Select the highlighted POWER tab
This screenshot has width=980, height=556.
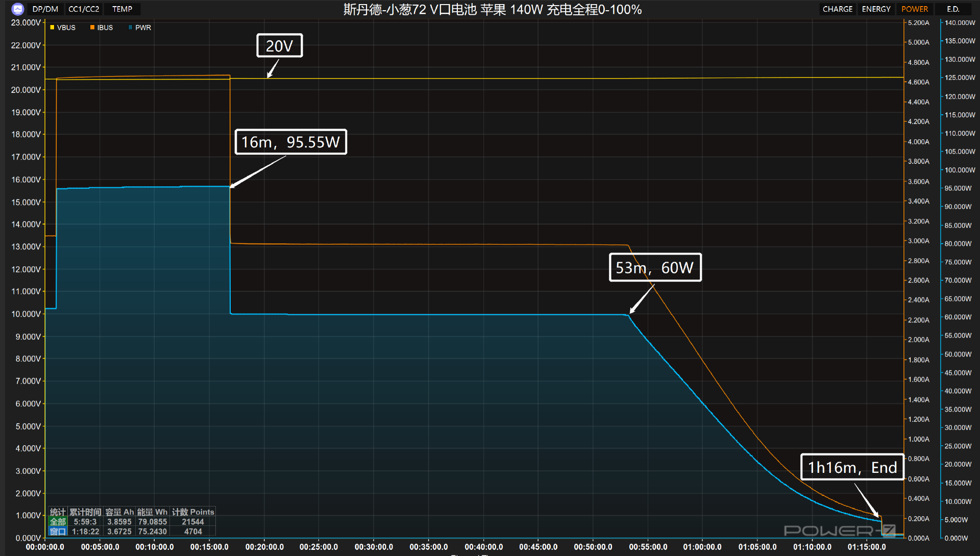tap(915, 9)
